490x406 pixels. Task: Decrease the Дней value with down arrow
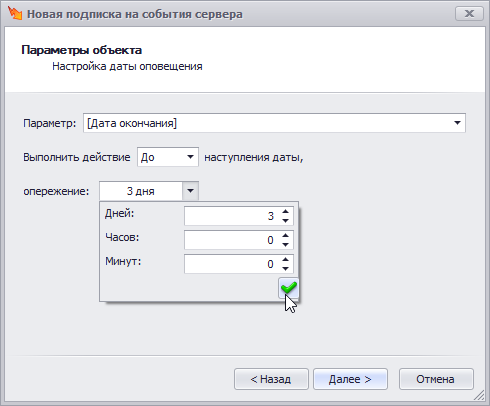(x=285, y=220)
